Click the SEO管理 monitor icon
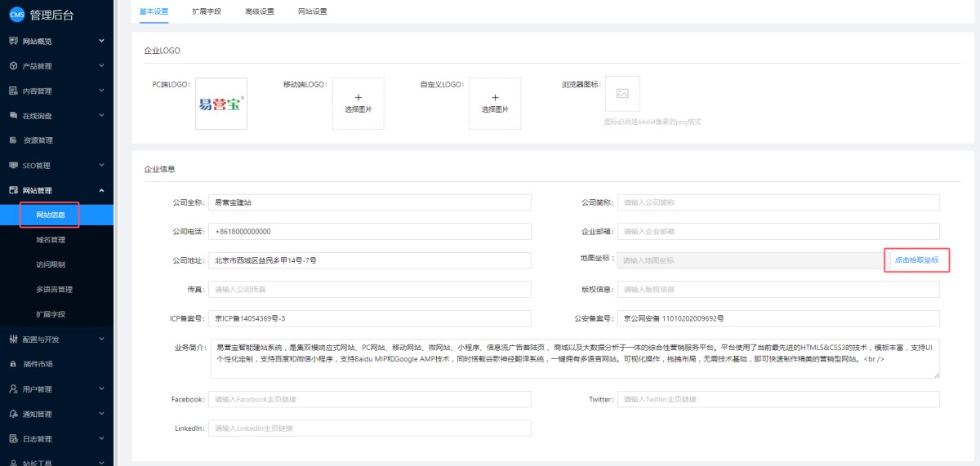Viewport: 980px width, 466px height. [x=13, y=166]
